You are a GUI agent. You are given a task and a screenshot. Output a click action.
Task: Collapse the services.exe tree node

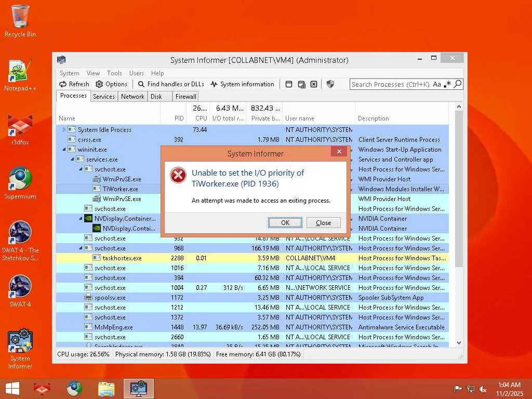pyautogui.click(x=72, y=159)
